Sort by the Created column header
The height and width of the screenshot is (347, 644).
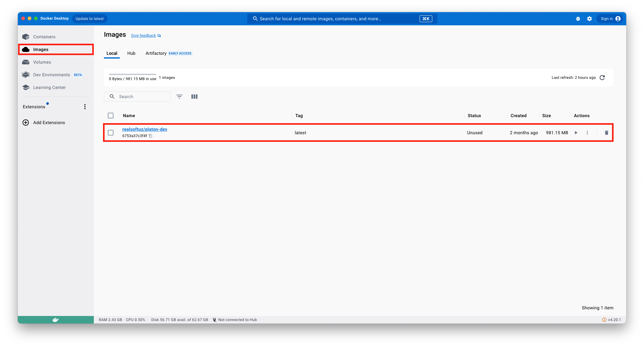518,116
